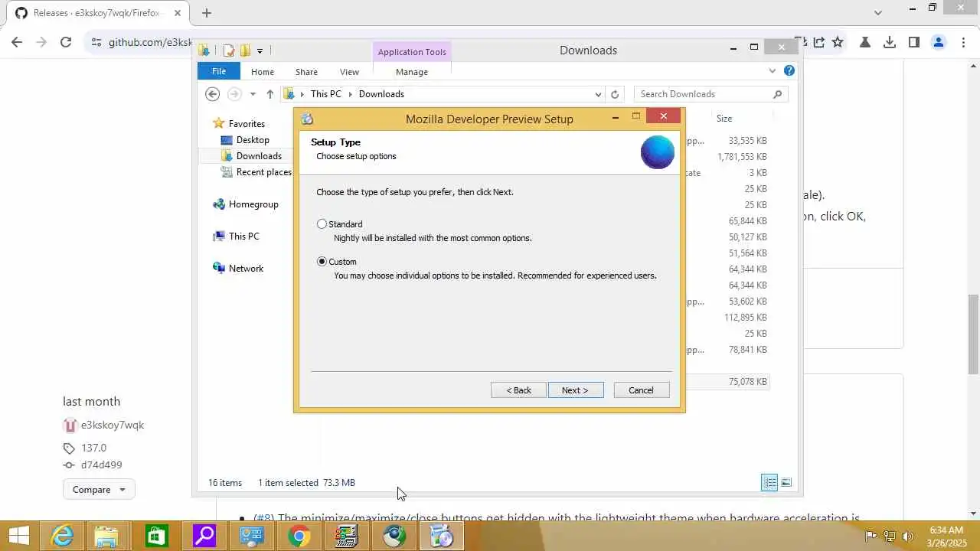This screenshot has width=980, height=551.
Task: Refresh the Downloads folder view
Action: [614, 94]
